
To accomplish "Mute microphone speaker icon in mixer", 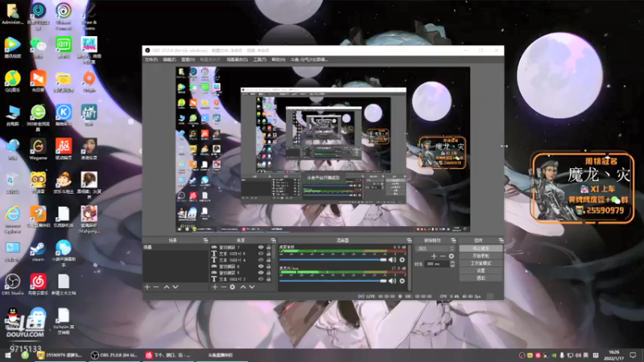I will (392, 281).
